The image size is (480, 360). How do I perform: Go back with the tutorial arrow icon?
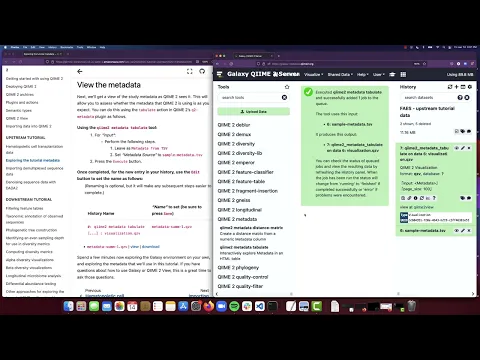80,71
